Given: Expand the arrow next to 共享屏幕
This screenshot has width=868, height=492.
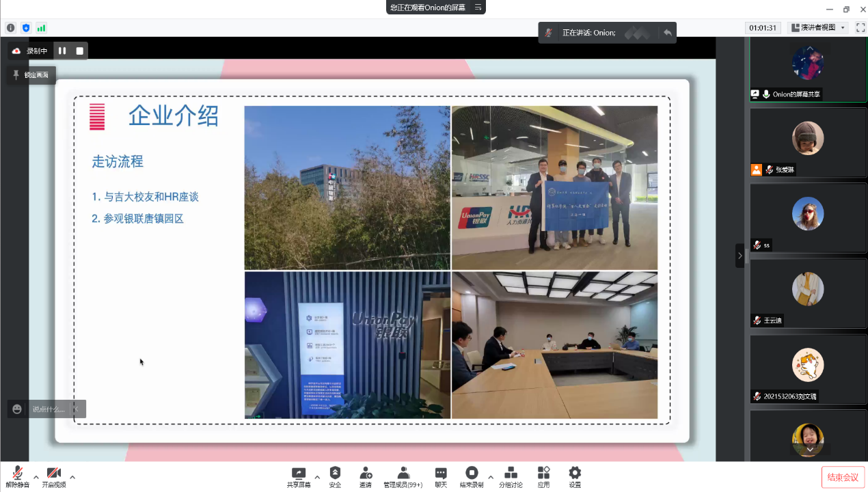Looking at the screenshot, I should click(317, 477).
